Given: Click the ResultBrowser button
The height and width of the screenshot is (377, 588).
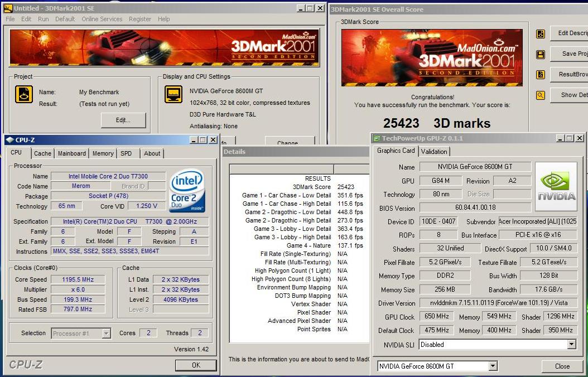Looking at the screenshot, I should [x=569, y=74].
